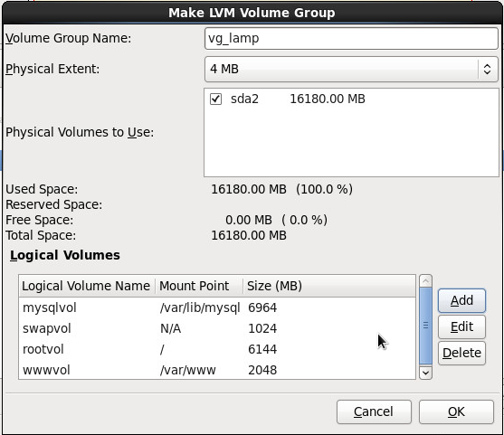Image resolution: width=504 pixels, height=435 pixels.
Task: Cancel the volume group dialog
Action: (374, 411)
